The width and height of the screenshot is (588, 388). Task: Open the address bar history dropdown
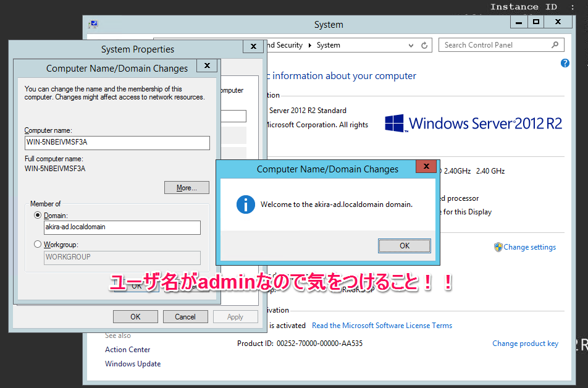tap(411, 45)
